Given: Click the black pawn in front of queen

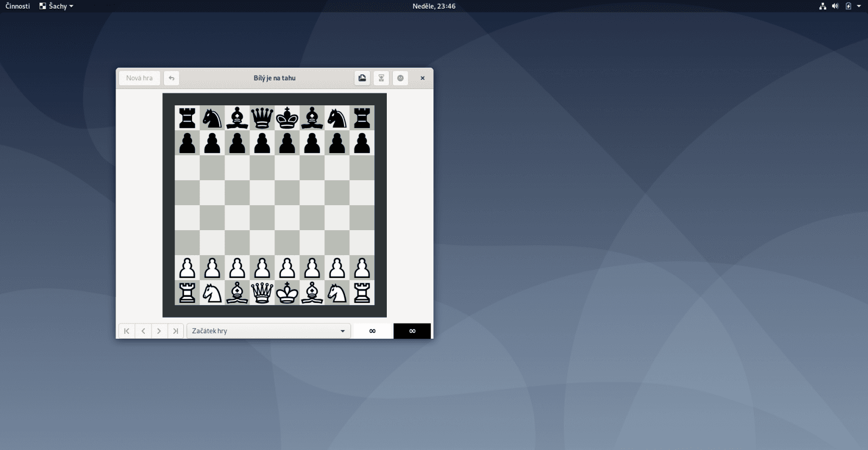Looking at the screenshot, I should [x=262, y=143].
